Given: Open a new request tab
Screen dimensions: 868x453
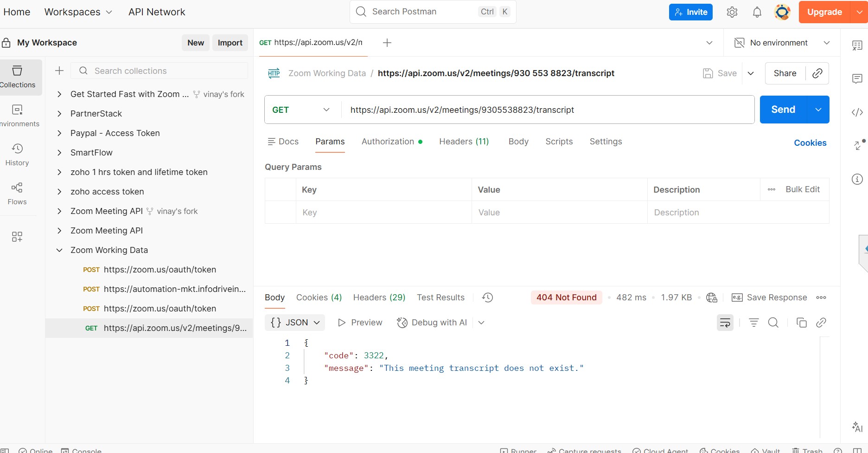Looking at the screenshot, I should point(387,43).
